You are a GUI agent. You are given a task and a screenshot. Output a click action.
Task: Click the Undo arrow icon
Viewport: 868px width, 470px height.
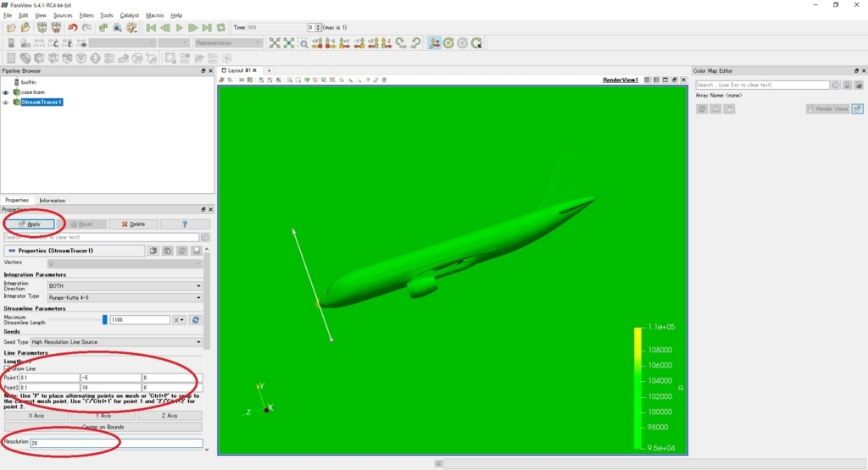click(73, 28)
